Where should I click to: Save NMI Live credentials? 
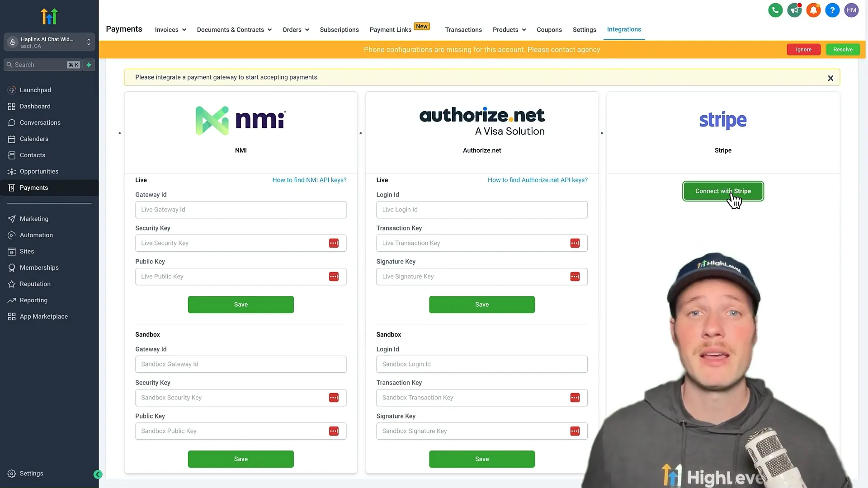(x=241, y=305)
